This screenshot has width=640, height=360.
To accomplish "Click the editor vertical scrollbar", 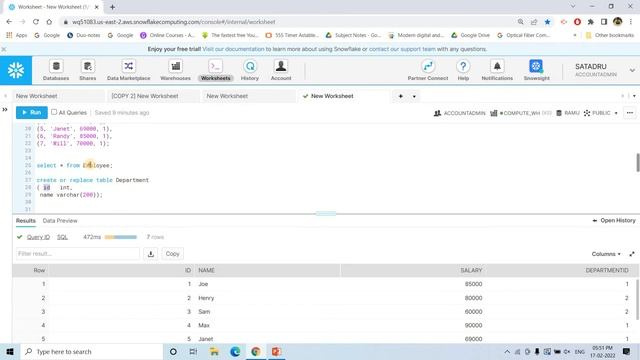I will tap(638, 162).
